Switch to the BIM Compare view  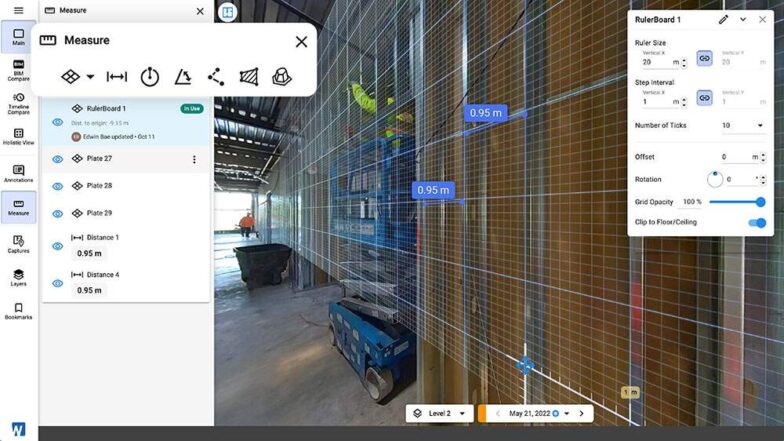coord(18,67)
